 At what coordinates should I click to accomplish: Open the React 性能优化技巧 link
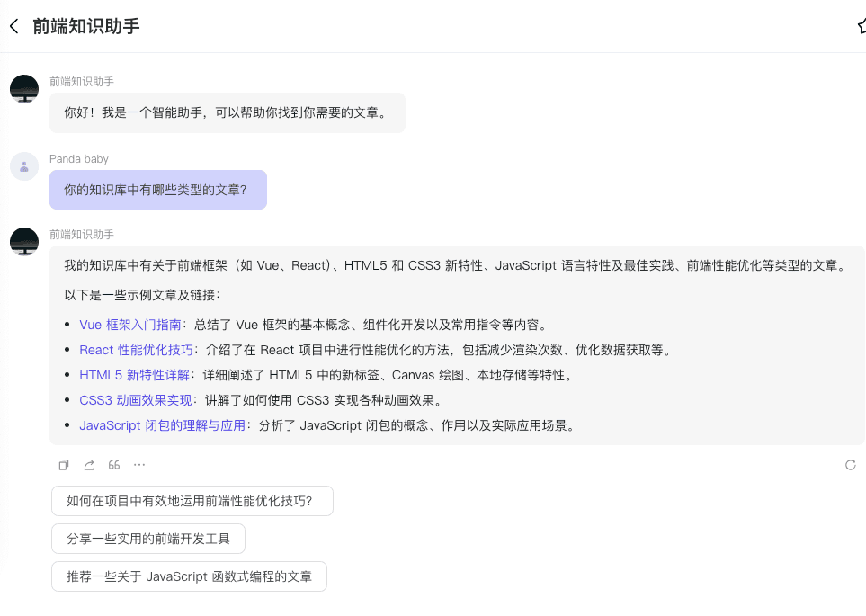pyautogui.click(x=137, y=350)
